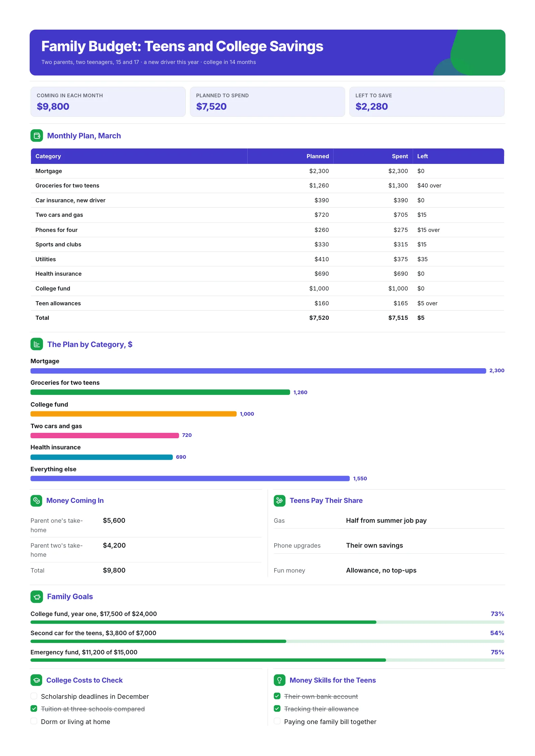The image size is (535, 756).
Task: Select the Left to Save $2,280 card
Action: (x=427, y=102)
